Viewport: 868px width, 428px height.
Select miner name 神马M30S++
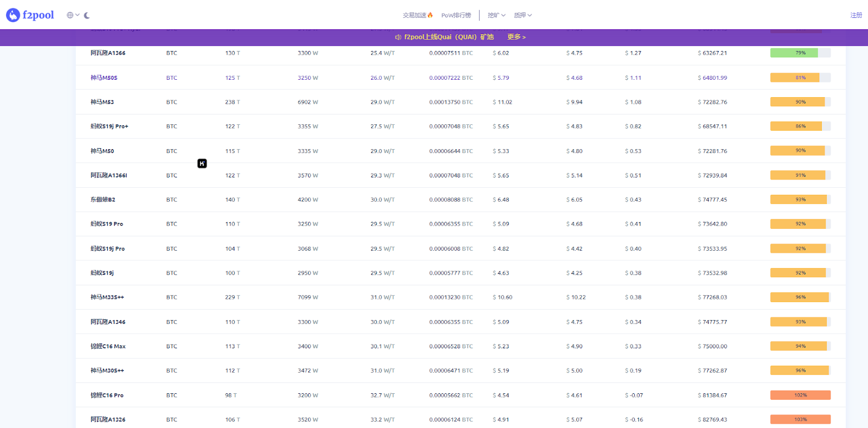[107, 370]
